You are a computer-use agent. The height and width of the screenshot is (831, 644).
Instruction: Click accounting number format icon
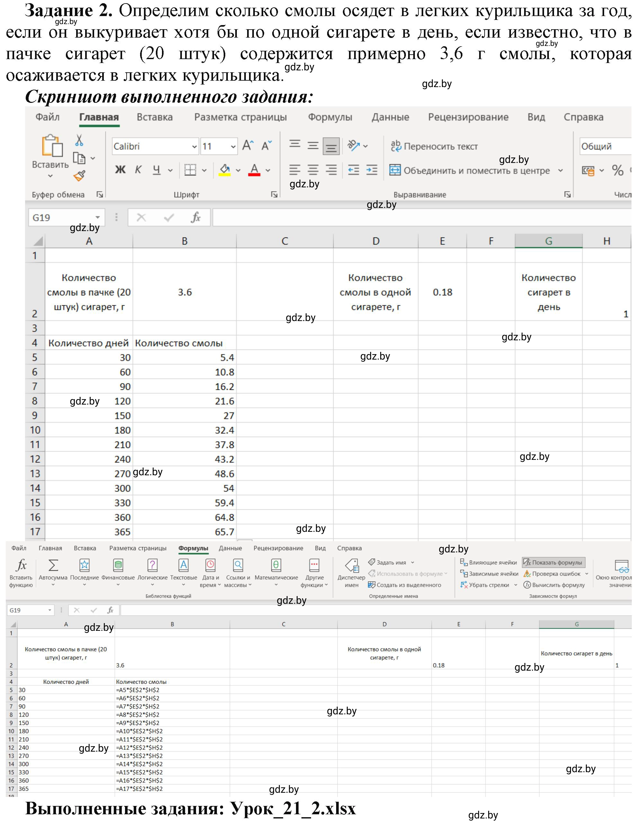pos(588,170)
